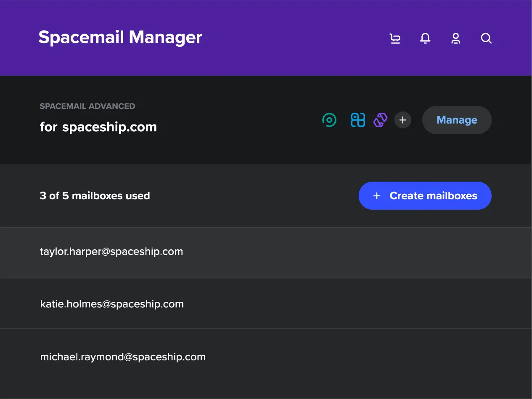This screenshot has width=532, height=399.
Task: Open katie.holmes@spaceship.com mailbox
Action: pos(112,304)
